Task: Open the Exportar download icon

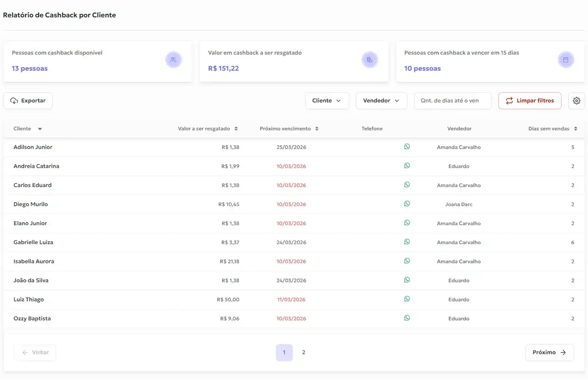Action: tap(14, 101)
